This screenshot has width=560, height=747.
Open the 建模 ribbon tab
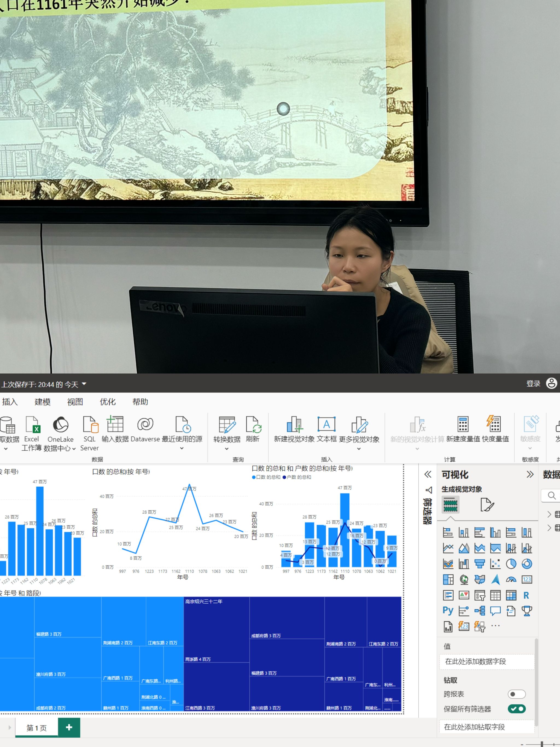(43, 402)
